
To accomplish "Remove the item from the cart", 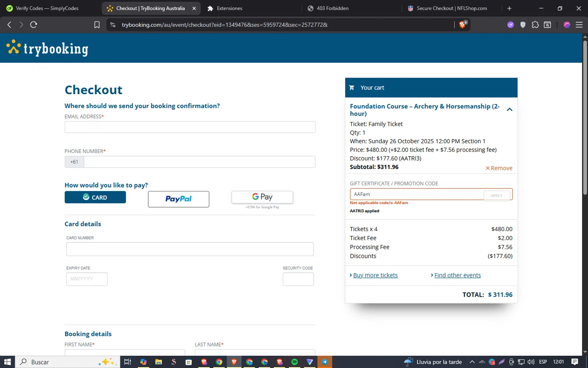I will pos(499,168).
